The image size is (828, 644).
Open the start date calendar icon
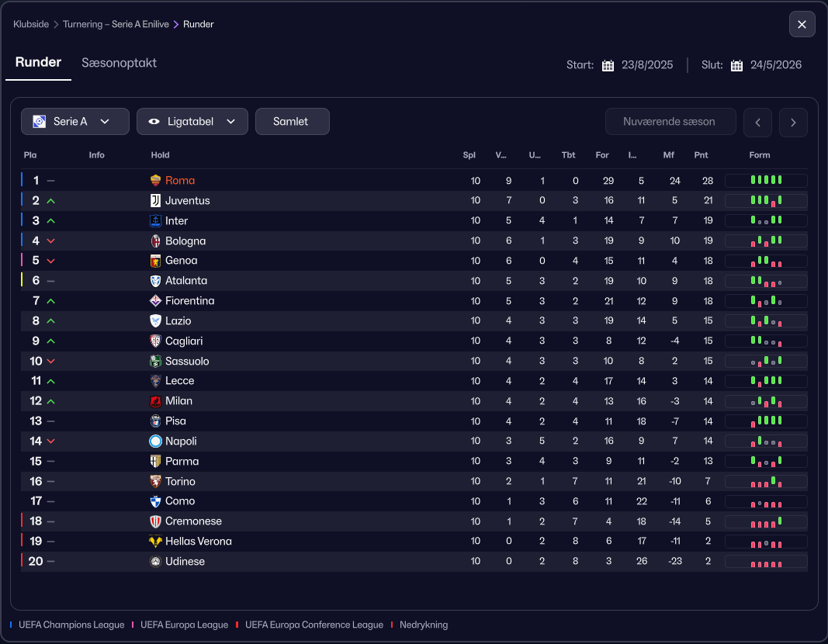(608, 65)
